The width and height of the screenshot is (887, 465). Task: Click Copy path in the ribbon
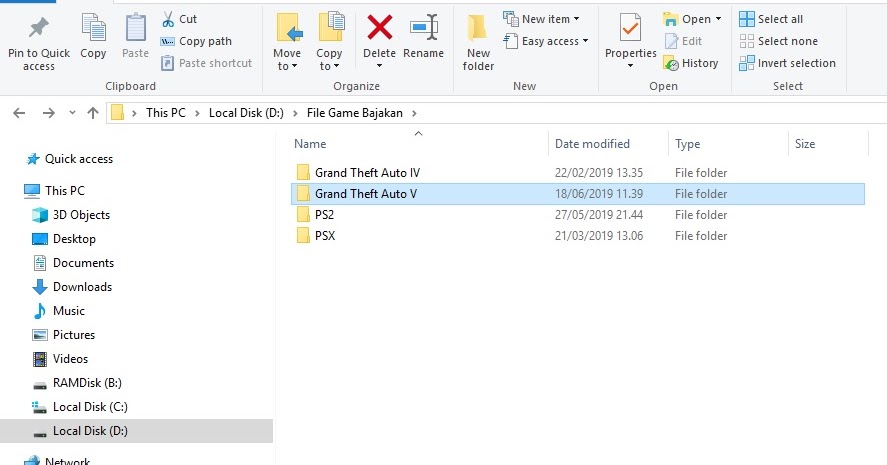click(196, 41)
